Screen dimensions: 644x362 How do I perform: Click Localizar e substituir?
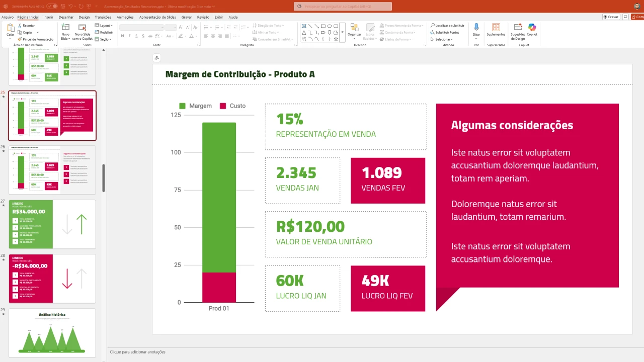tap(447, 25)
